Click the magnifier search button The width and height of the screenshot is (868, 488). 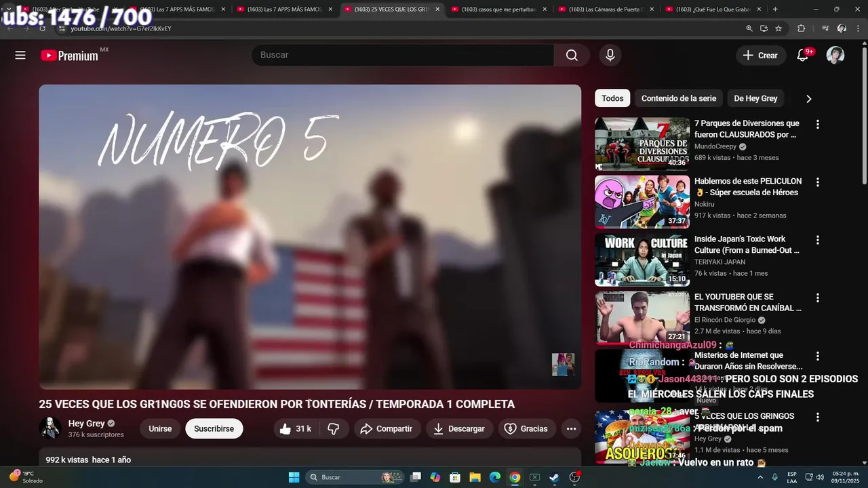[x=572, y=55]
